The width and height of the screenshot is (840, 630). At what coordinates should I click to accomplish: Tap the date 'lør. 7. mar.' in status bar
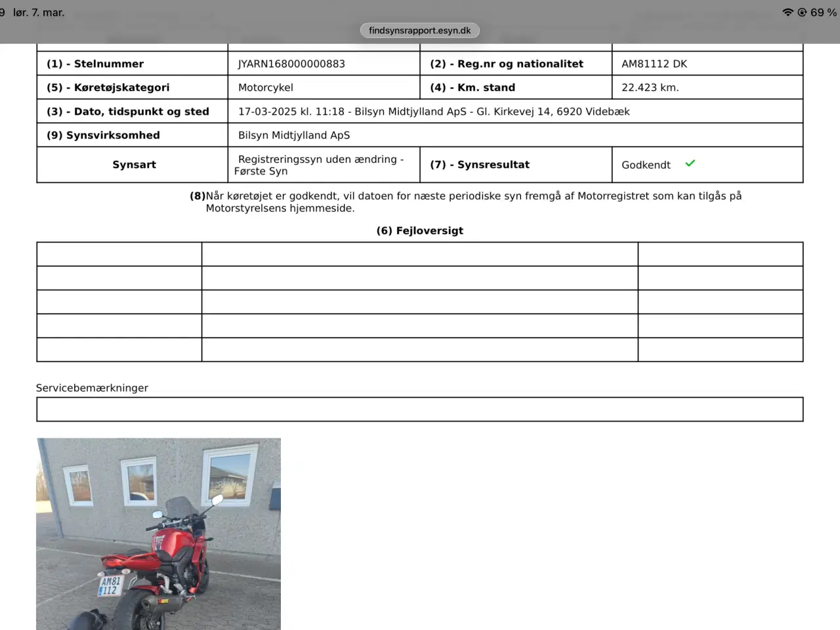pos(39,12)
